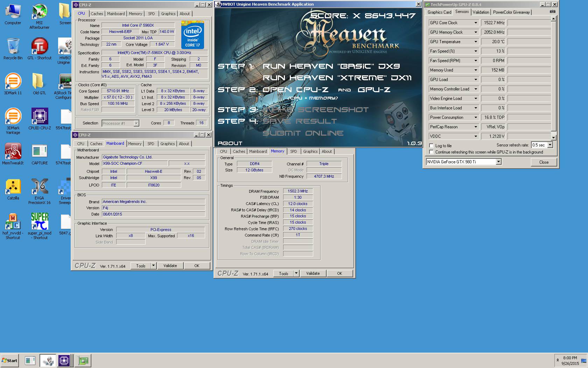
Task: Open the first taskbar window icon
Action: coord(30,360)
